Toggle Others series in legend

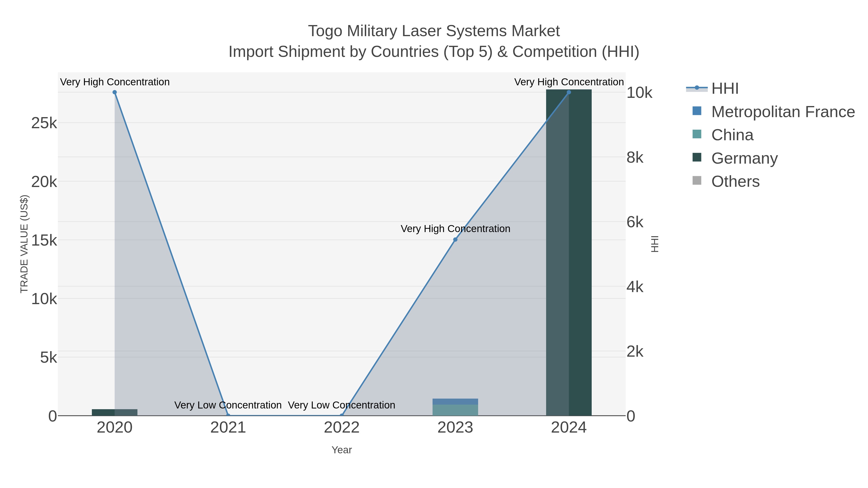click(726, 181)
